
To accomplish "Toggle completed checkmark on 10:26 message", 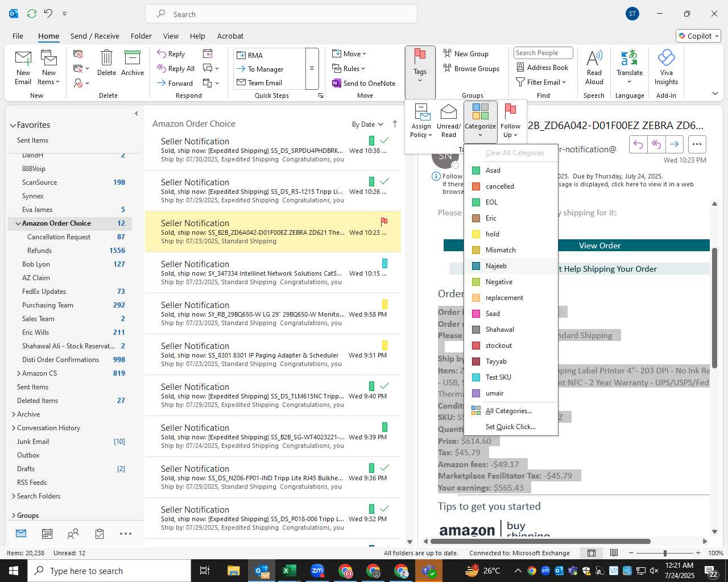I will tap(384, 181).
